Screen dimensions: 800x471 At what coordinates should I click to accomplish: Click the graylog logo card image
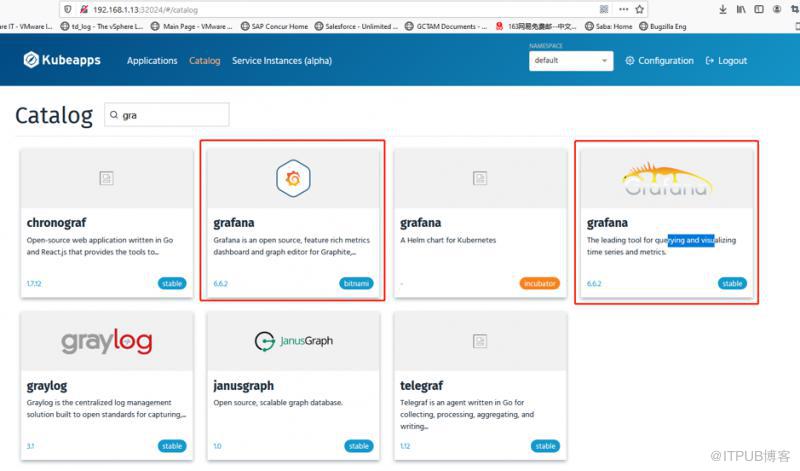[x=107, y=341]
